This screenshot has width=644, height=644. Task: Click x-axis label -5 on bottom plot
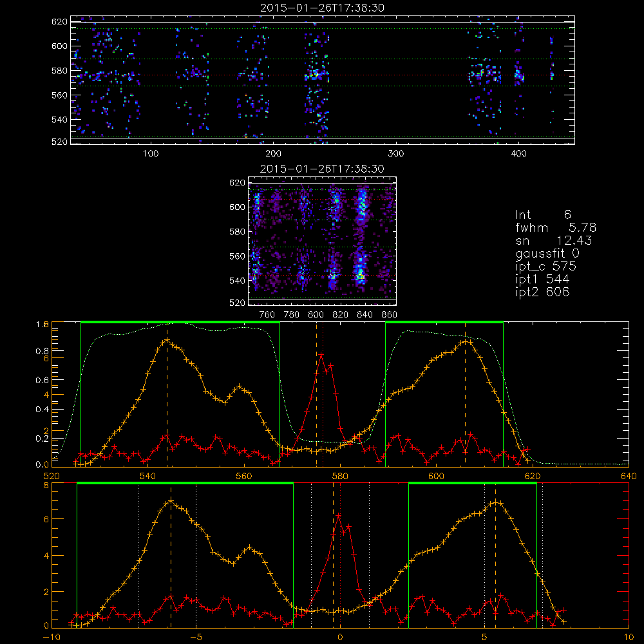point(196,637)
